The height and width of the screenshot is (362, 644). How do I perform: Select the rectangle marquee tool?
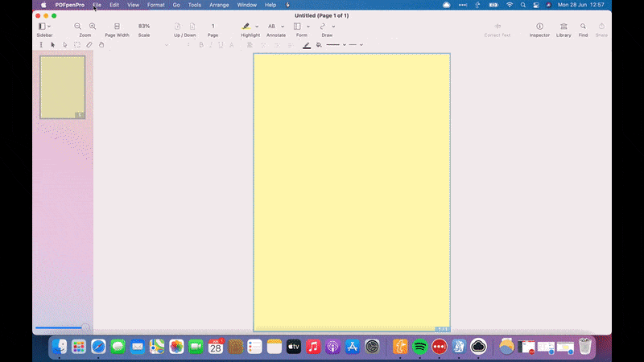(x=77, y=45)
